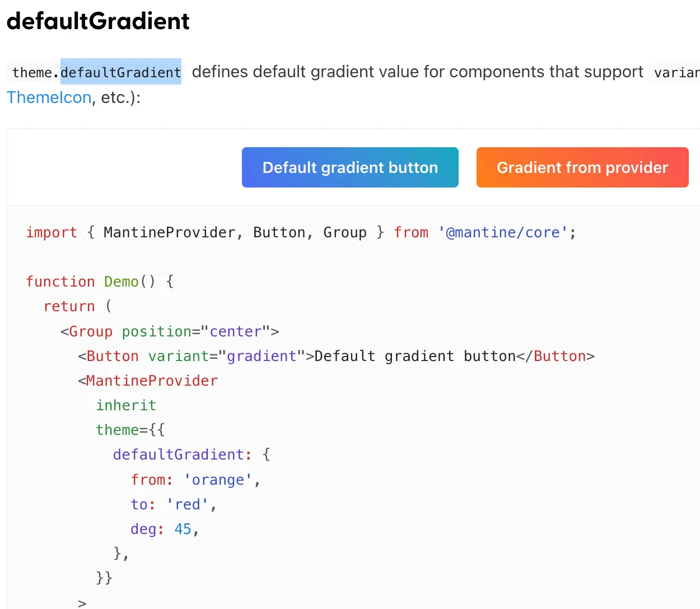Viewport: 700px width, 609px height.
Task: Click the deg value 45 in code
Action: click(x=183, y=529)
